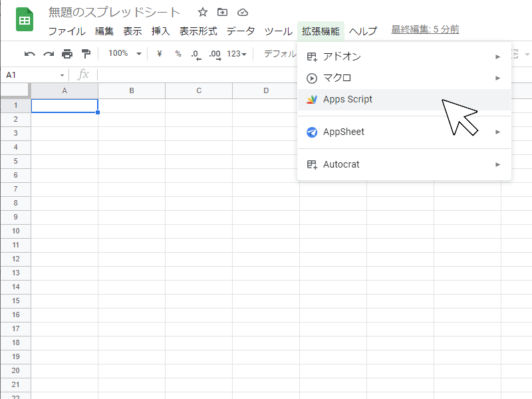Click the select-all corner box
Image resolution: width=532 pixels, height=399 pixels.
[15, 90]
